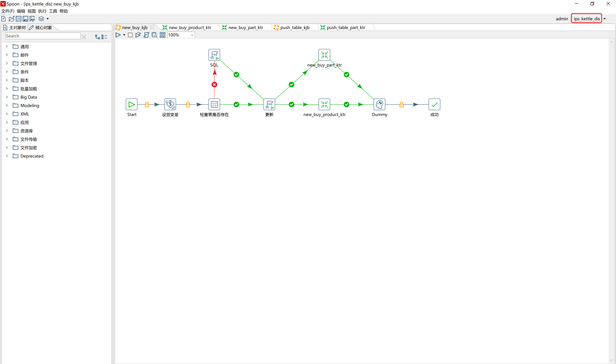Click the new file toolbar icon
The height and width of the screenshot is (364, 616).
3,19
